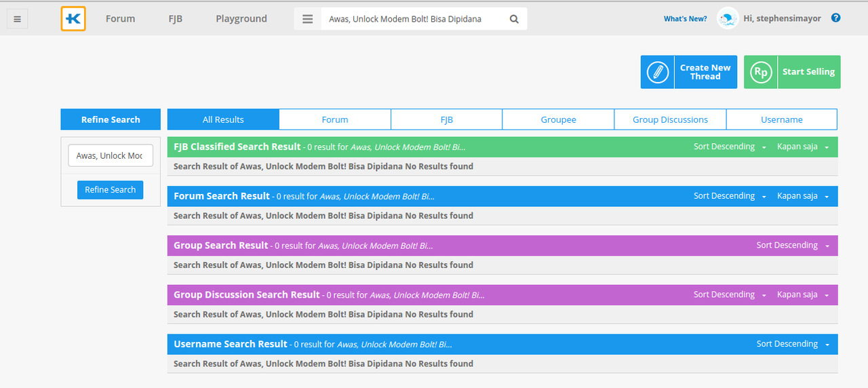Click the FJB Classified Search Result heading
868x388 pixels.
pos(237,147)
